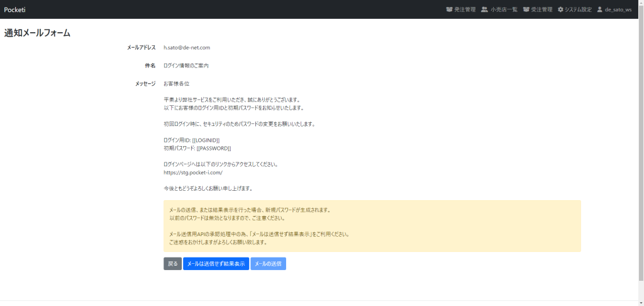Open システム設定 from the navbar
This screenshot has width=644, height=306.
pyautogui.click(x=575, y=9)
